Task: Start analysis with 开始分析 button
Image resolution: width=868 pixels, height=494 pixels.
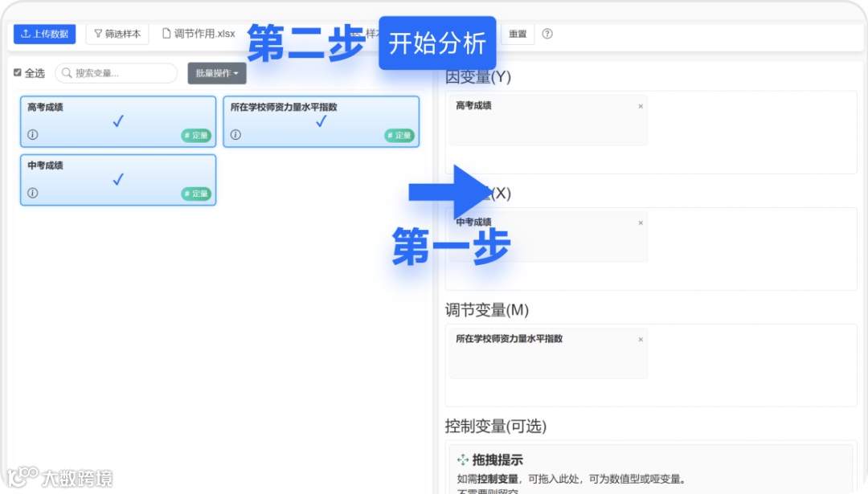Action: click(x=437, y=43)
